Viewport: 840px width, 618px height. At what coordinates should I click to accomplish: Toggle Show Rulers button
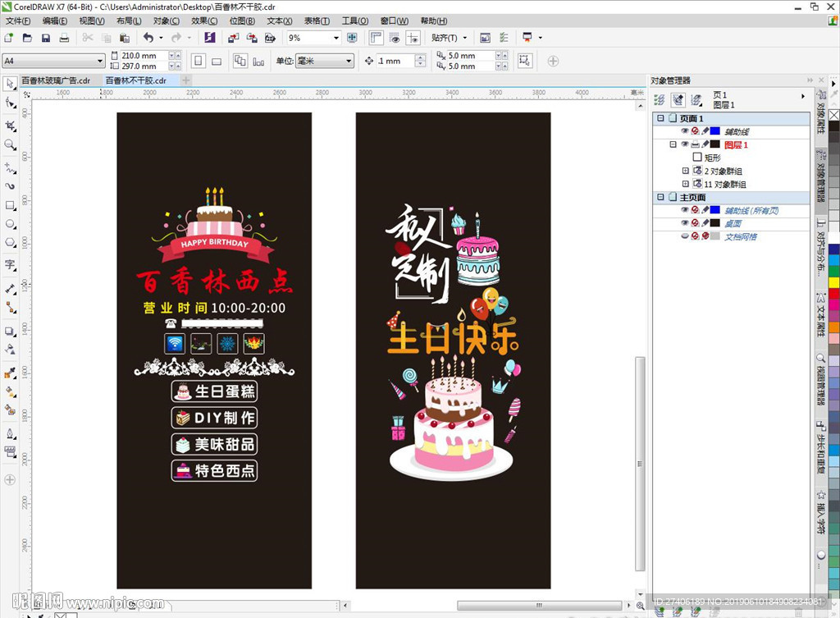pyautogui.click(x=376, y=38)
